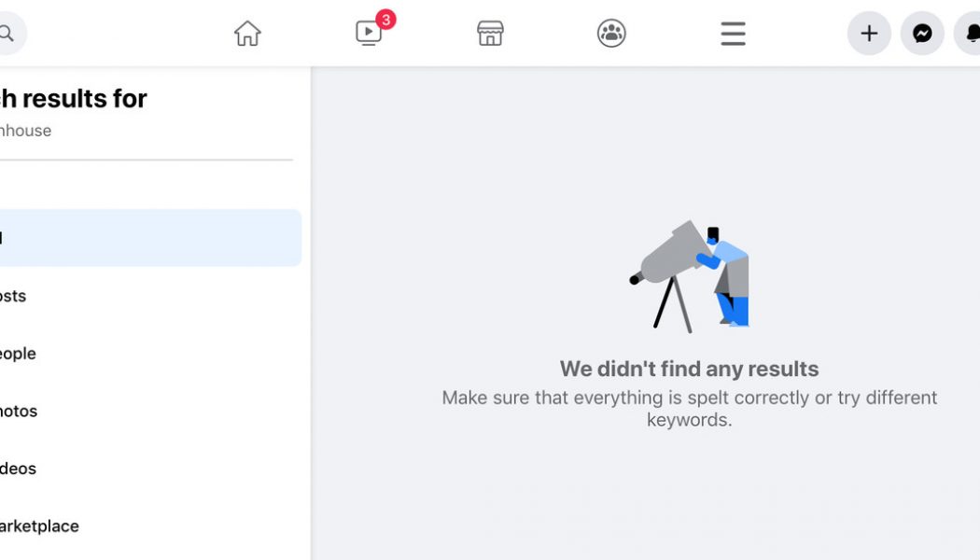Open the hamburger Menu
Screen dimensions: 980x560
[732, 33]
